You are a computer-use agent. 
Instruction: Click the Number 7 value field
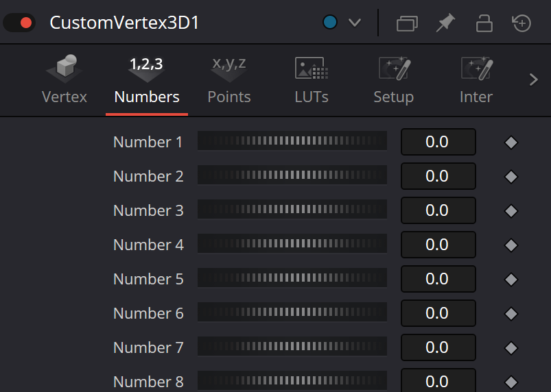(x=438, y=347)
